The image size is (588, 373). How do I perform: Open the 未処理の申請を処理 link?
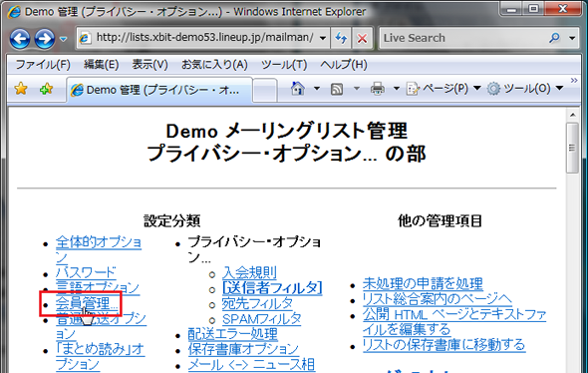(x=423, y=283)
